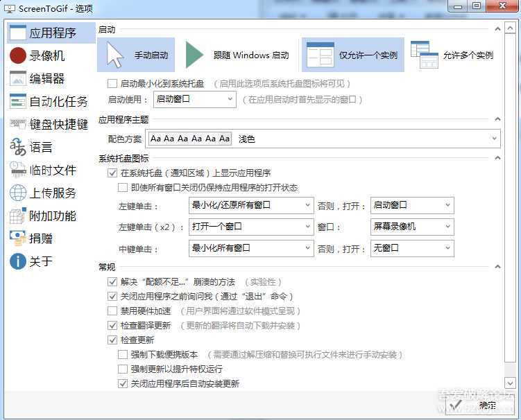Collapse the 系统托盘图标 section
This screenshot has height=420, width=521.
(496, 159)
